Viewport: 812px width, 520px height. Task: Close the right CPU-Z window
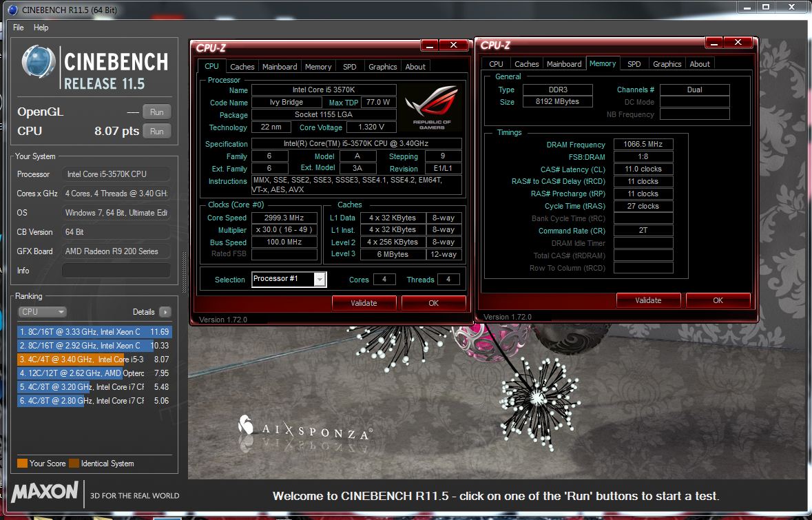738,43
